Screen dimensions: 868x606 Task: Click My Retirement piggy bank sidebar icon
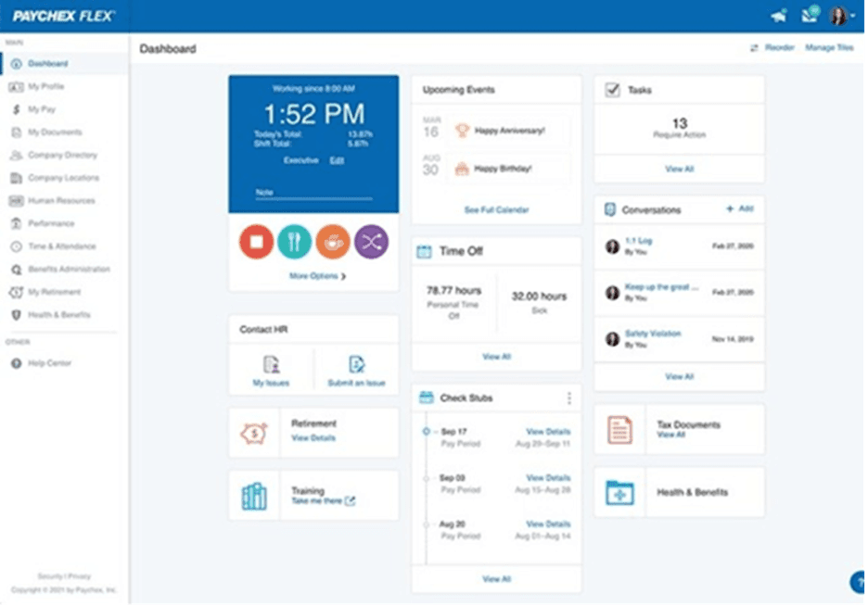[16, 292]
